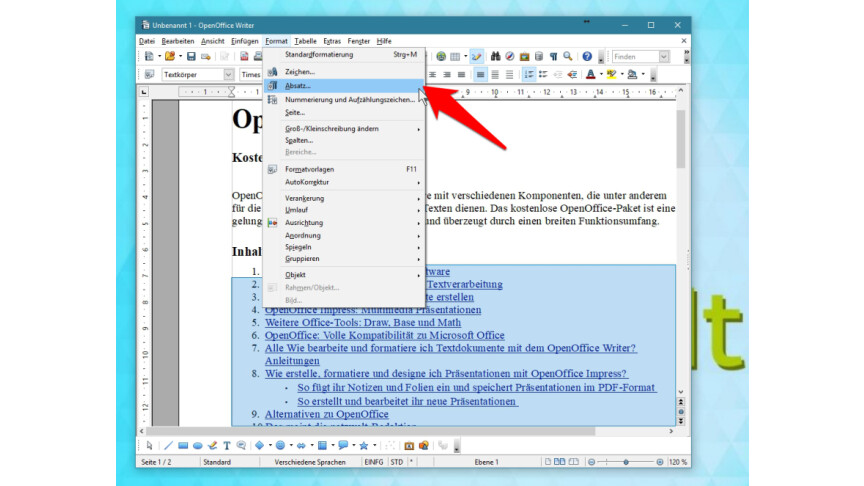Open the Symbol Shapes smiley dropdown arrow
864x486 pixels.
(x=291, y=446)
